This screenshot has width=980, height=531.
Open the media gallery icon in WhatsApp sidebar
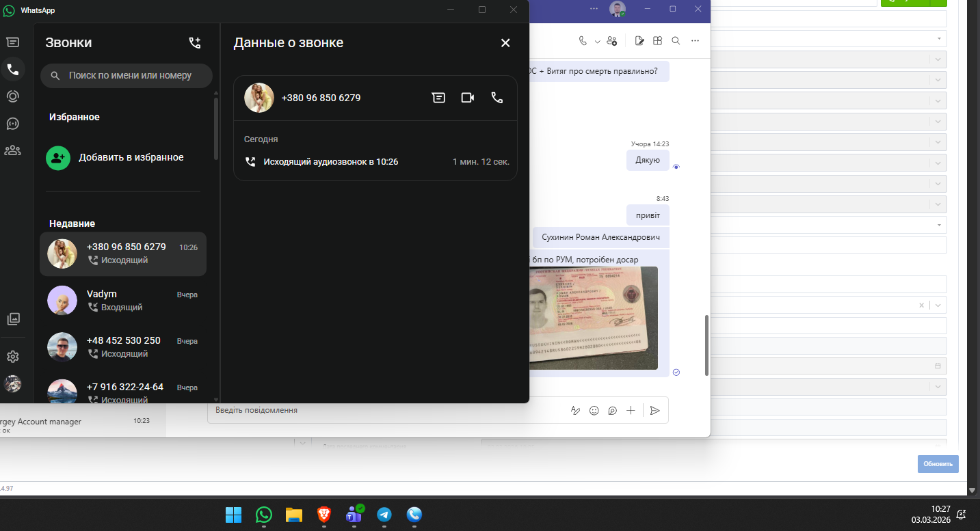click(x=13, y=318)
